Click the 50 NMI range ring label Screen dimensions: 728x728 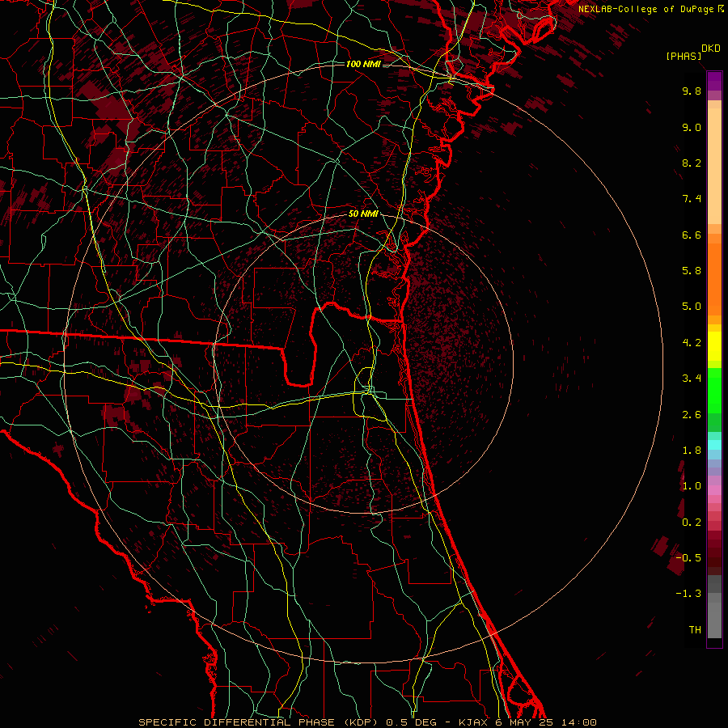[x=363, y=214]
